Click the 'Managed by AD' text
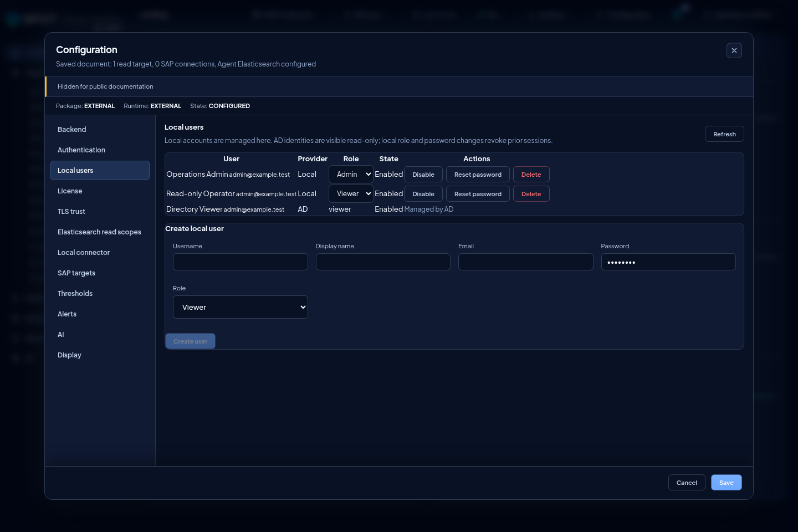 coord(429,209)
